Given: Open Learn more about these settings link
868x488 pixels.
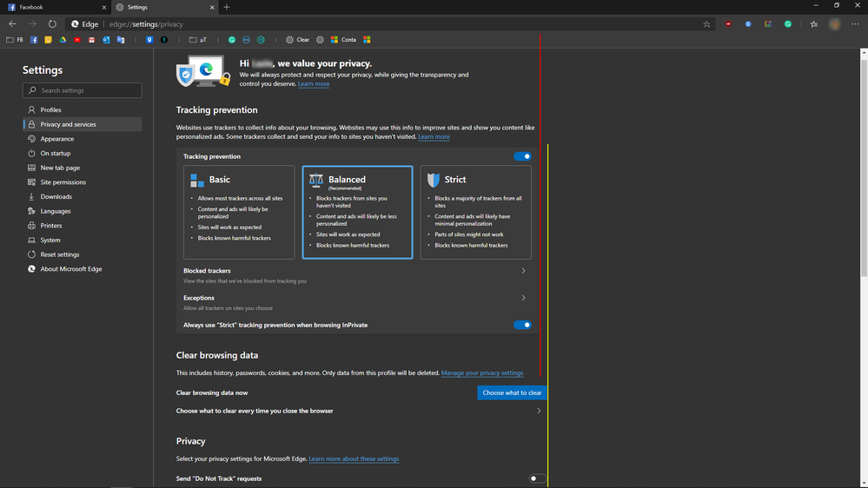Looking at the screenshot, I should 354,458.
